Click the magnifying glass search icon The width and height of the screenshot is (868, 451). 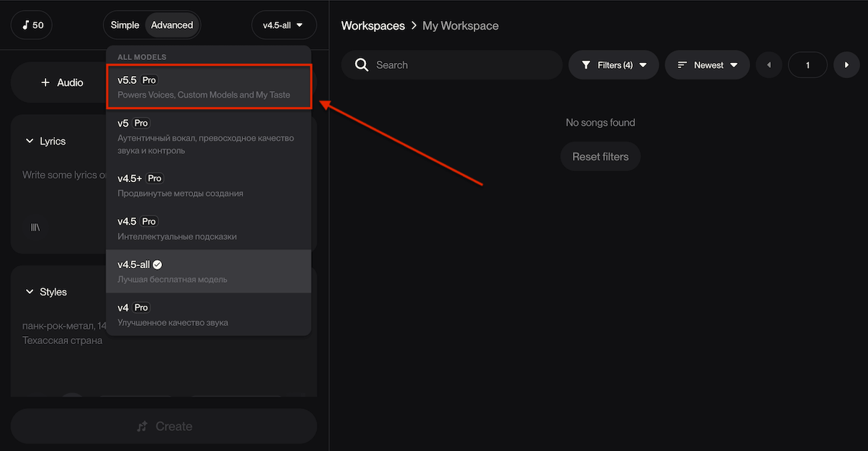[362, 65]
